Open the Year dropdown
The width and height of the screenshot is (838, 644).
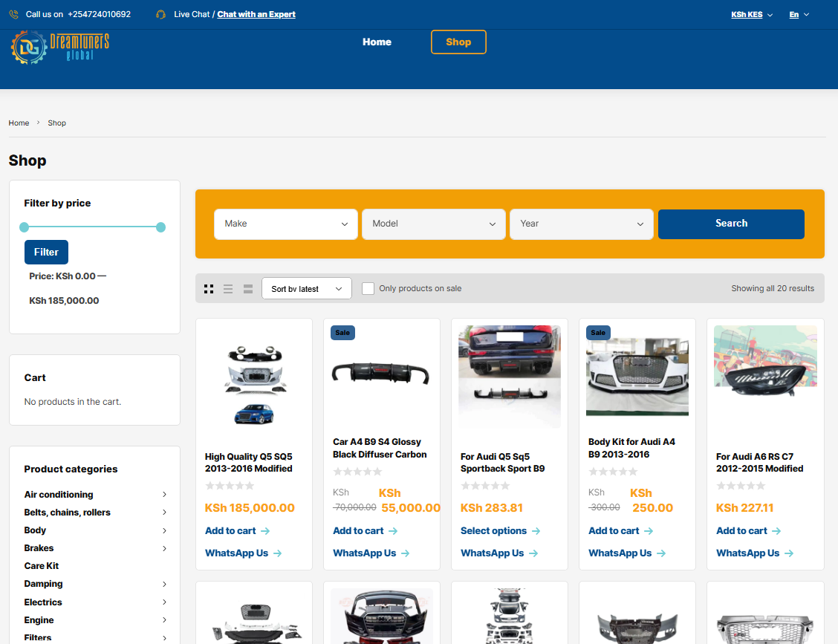[581, 224]
